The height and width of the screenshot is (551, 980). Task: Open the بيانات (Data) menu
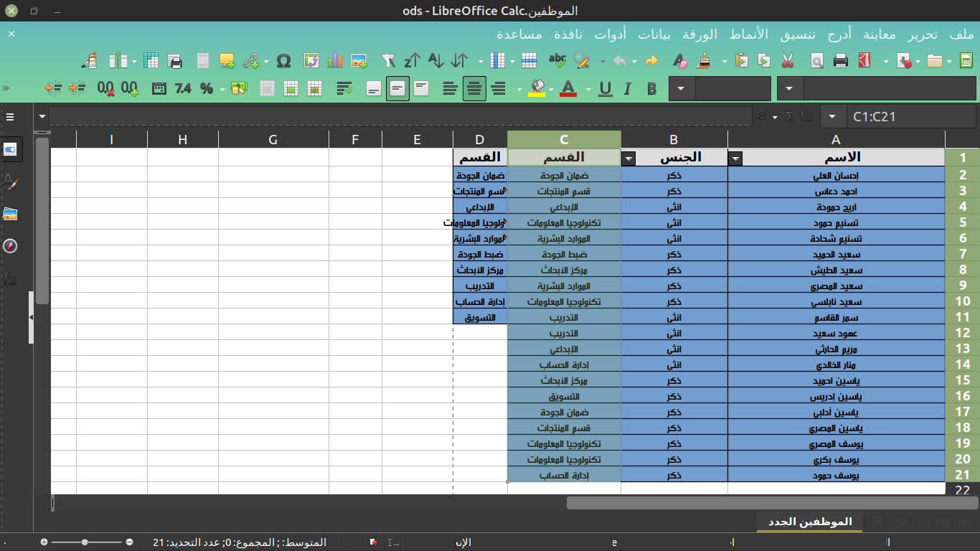point(654,34)
